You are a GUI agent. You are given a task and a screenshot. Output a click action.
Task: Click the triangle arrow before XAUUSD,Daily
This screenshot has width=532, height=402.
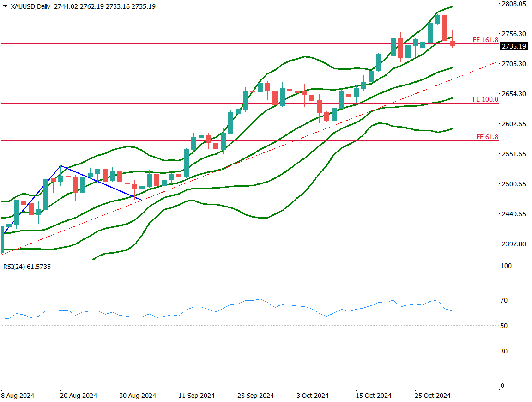pyautogui.click(x=5, y=6)
